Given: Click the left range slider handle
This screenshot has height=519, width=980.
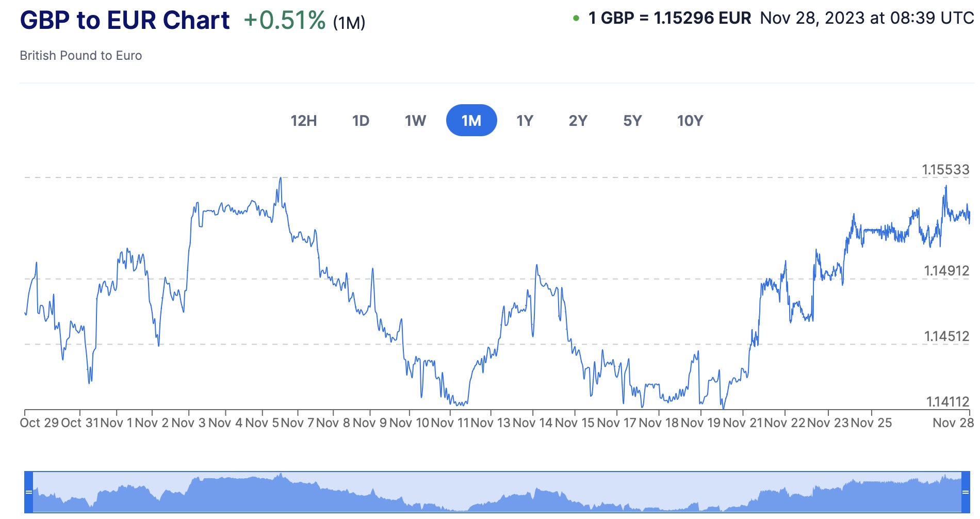Looking at the screenshot, I should click(x=29, y=492).
